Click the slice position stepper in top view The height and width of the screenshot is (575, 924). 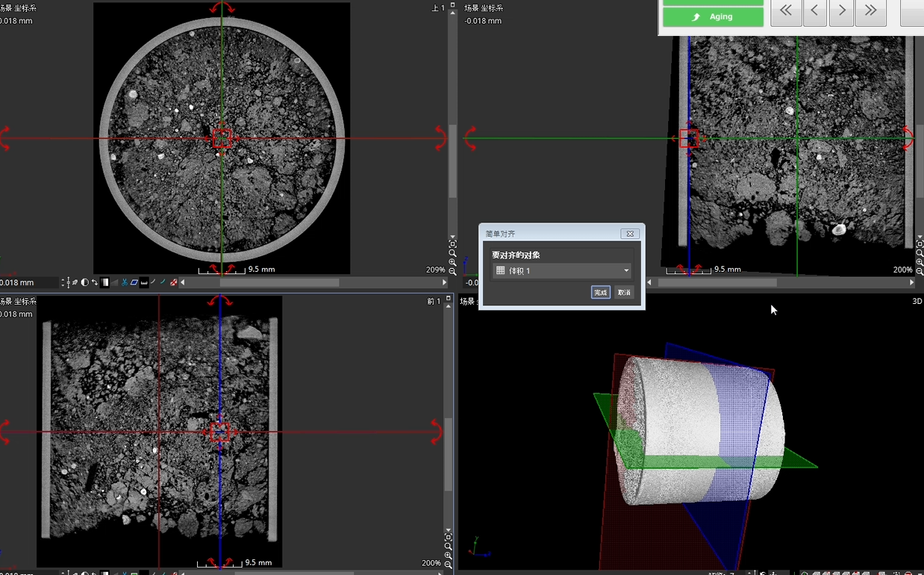[x=63, y=283]
